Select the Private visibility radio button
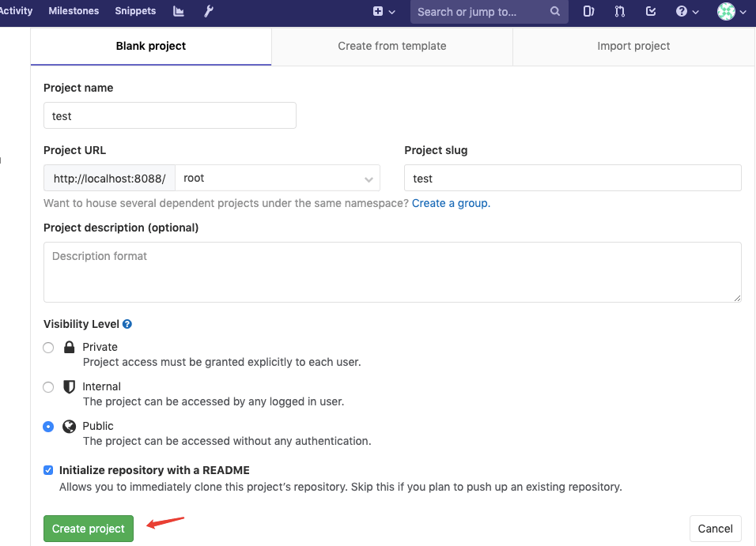The width and height of the screenshot is (756, 546). coord(48,348)
